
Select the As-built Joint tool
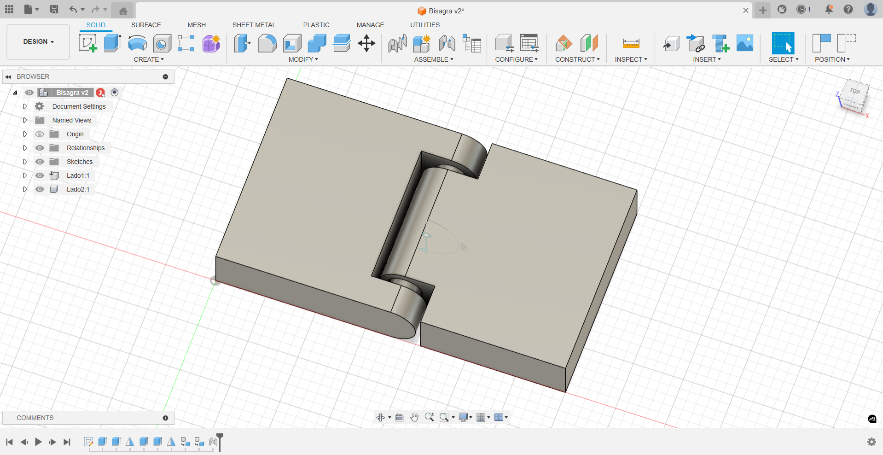click(447, 43)
